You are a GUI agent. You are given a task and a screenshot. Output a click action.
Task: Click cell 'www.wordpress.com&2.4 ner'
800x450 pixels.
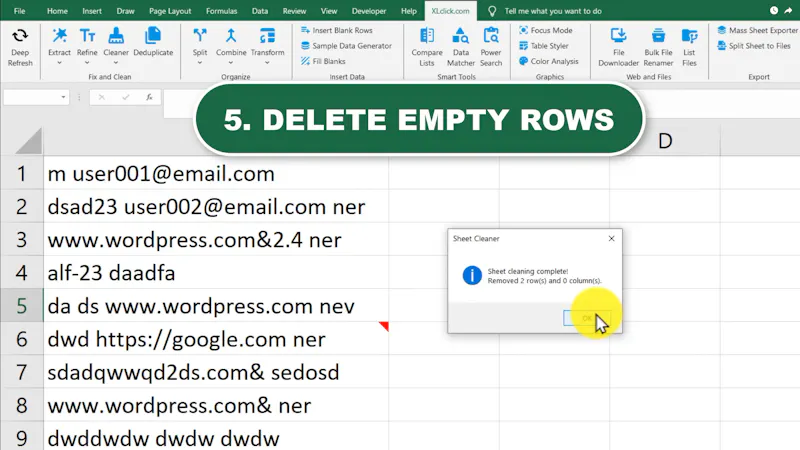click(x=216, y=240)
